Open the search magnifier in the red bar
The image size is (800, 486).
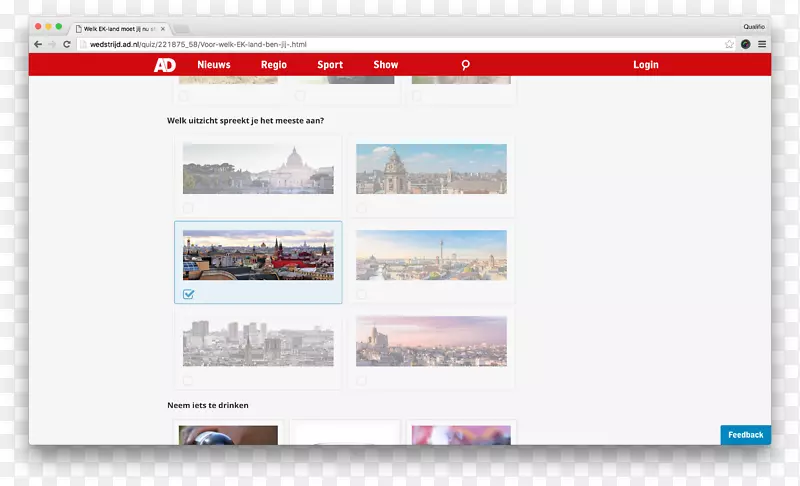coord(465,65)
